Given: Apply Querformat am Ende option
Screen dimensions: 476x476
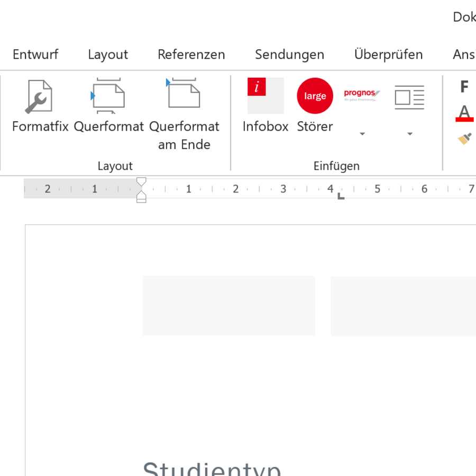Looking at the screenshot, I should point(184,114).
